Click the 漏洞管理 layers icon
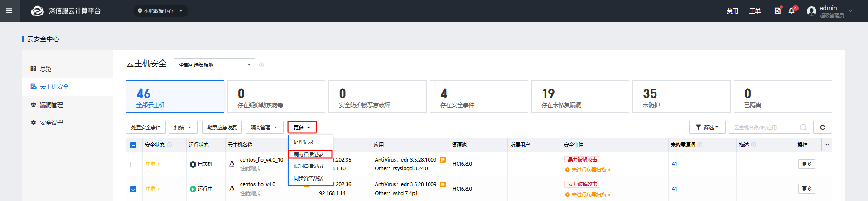 coord(33,105)
